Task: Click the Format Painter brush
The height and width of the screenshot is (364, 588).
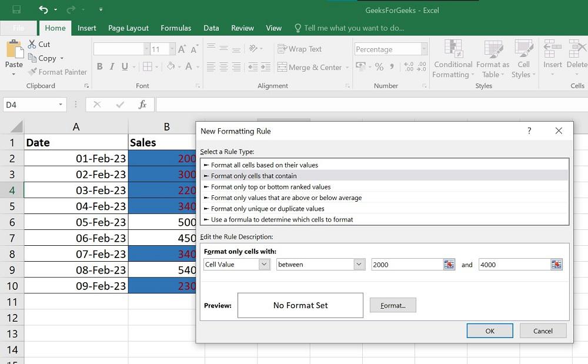Action: click(x=33, y=72)
